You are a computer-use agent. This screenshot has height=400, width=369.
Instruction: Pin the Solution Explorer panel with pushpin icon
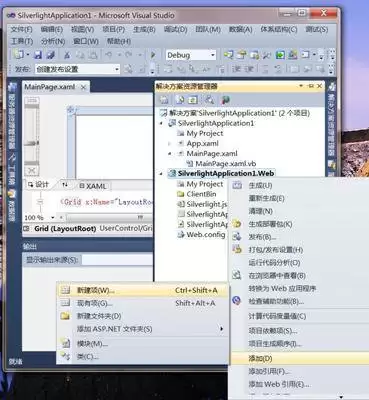(311, 86)
